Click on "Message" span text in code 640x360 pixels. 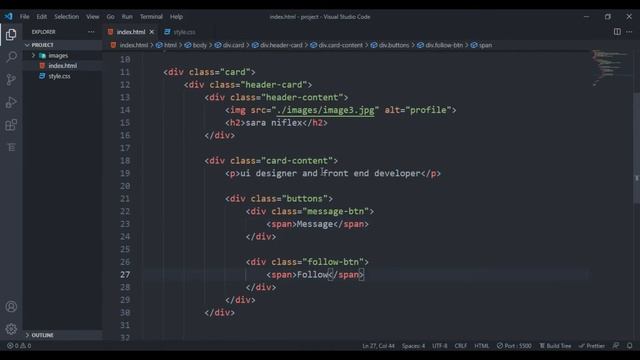tap(315, 224)
